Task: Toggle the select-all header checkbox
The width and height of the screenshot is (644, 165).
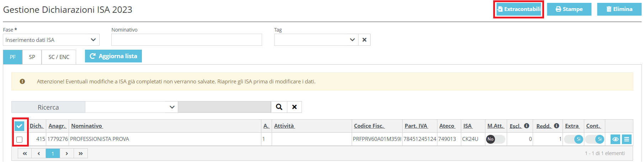Action: [20, 126]
